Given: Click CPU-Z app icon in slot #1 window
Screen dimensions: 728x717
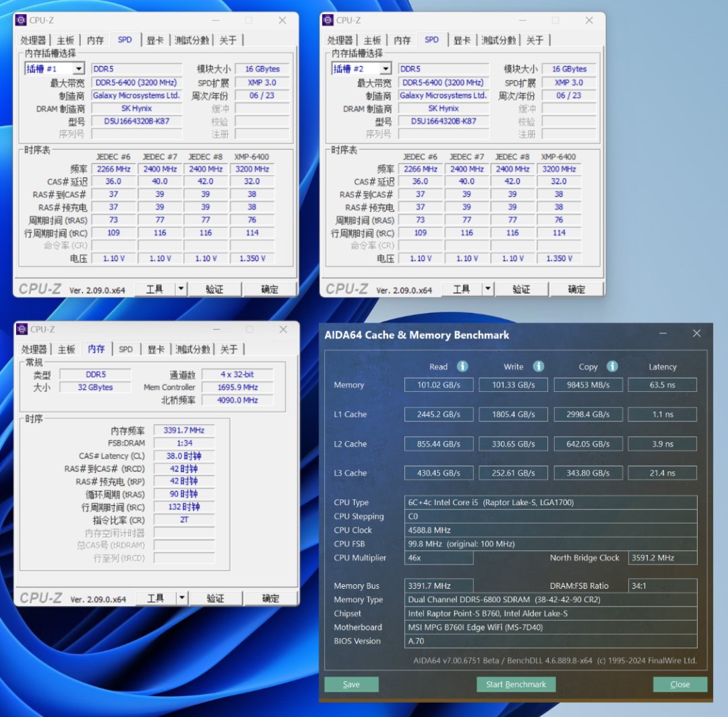Looking at the screenshot, I should 21,20.
